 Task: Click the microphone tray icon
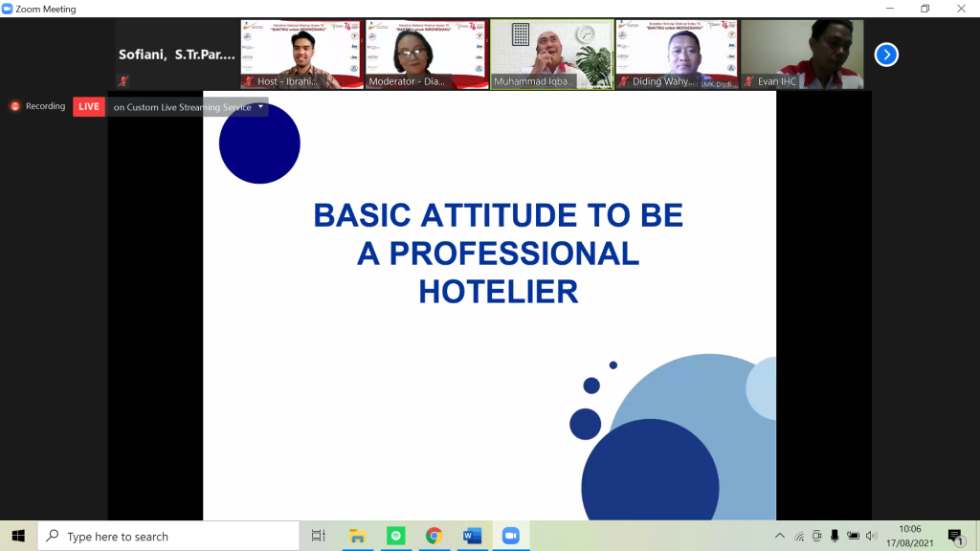point(835,536)
